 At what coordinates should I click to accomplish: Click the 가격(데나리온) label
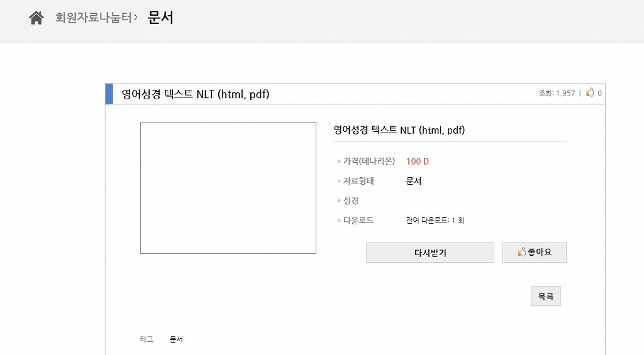[369, 161]
